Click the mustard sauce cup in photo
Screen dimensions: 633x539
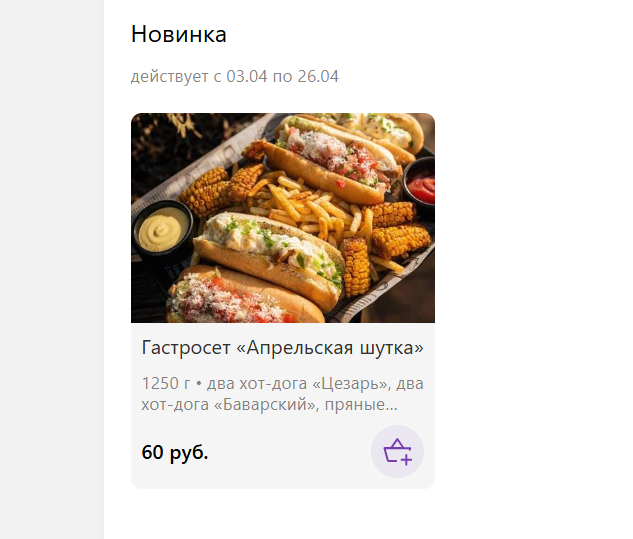click(x=163, y=232)
